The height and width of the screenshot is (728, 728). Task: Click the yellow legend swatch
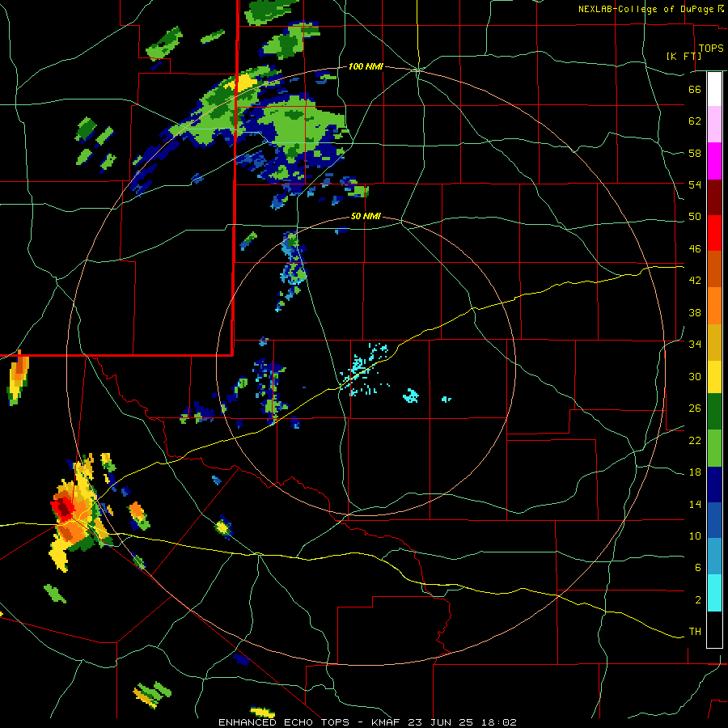(x=714, y=376)
